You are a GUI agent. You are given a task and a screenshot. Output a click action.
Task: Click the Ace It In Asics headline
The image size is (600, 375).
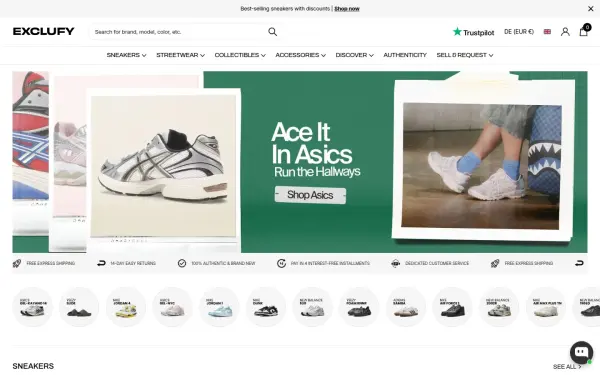coord(311,143)
